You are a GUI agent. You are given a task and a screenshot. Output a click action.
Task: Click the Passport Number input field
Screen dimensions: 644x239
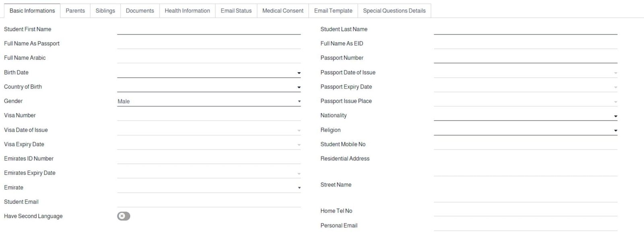click(x=525, y=58)
